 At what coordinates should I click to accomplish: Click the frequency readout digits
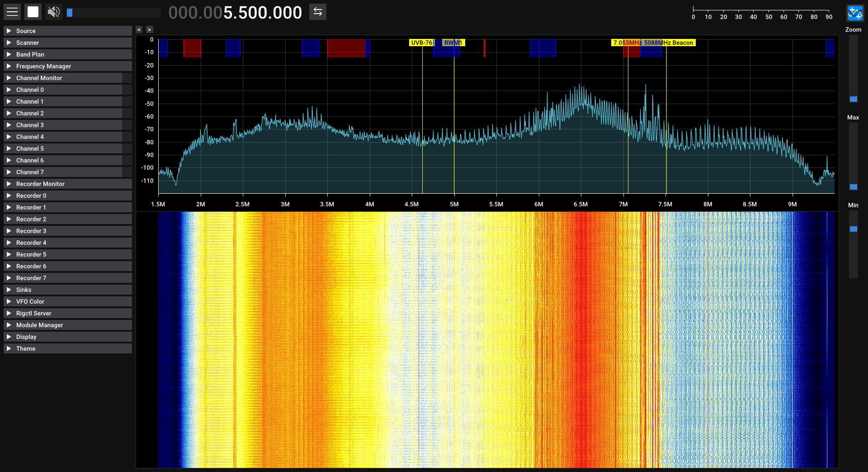(235, 13)
